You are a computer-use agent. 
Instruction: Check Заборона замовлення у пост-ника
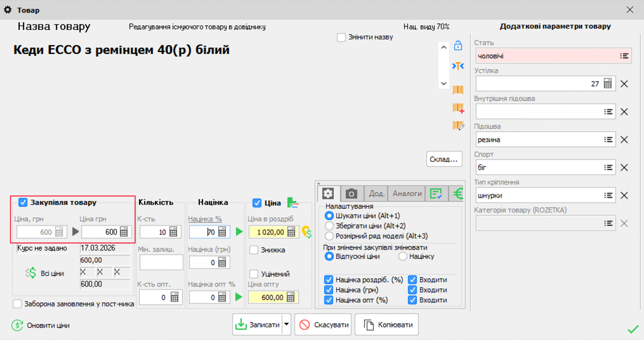tap(17, 304)
